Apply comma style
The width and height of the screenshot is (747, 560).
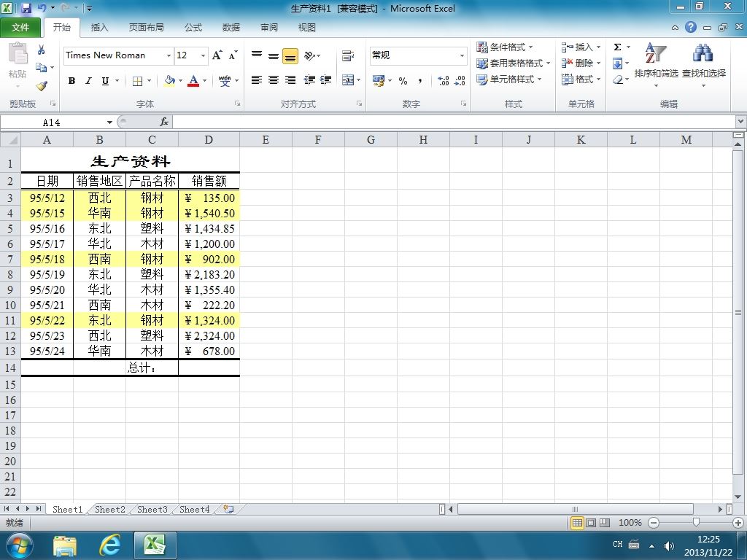point(420,80)
